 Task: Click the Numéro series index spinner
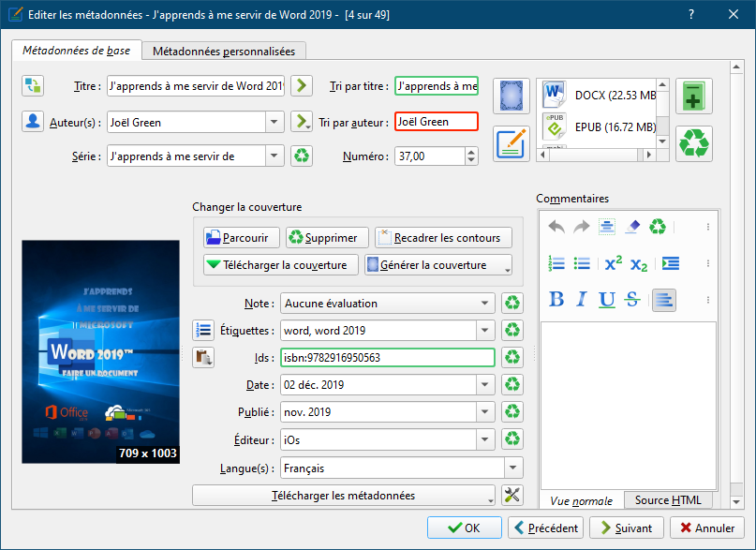click(437, 156)
